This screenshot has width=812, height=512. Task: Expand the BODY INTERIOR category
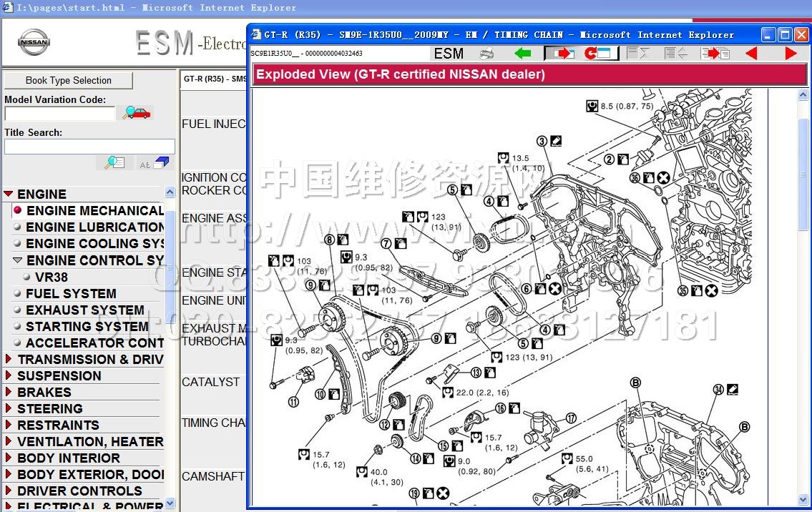(x=9, y=458)
